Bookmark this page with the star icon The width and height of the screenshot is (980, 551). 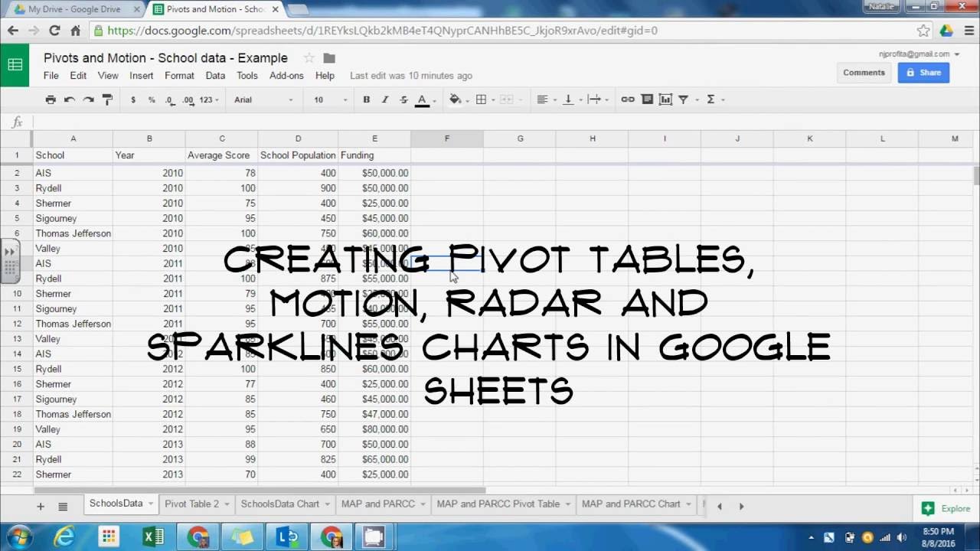[x=923, y=31]
